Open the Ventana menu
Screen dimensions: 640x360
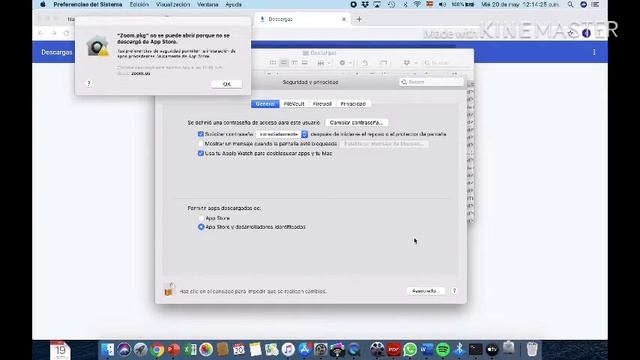(x=208, y=4)
